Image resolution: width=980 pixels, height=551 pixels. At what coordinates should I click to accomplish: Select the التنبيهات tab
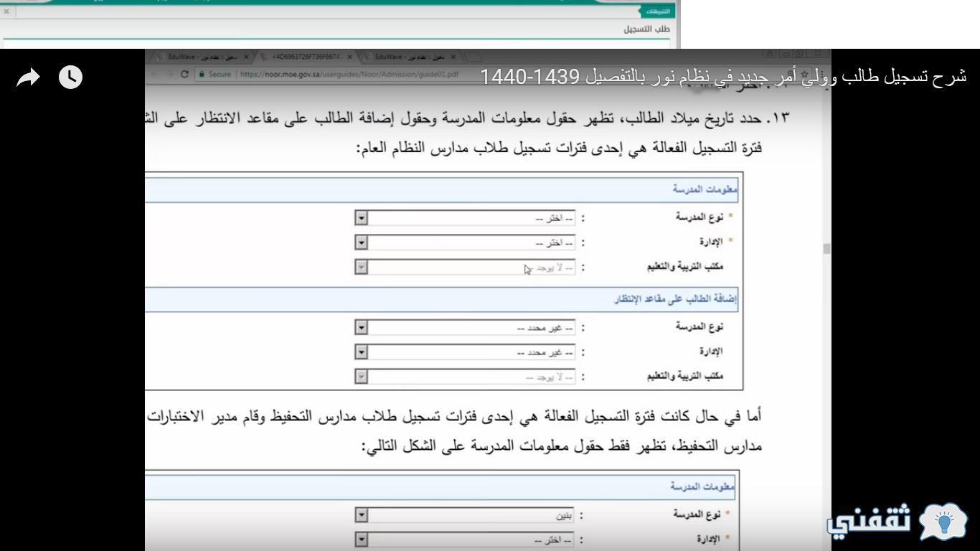tap(657, 11)
